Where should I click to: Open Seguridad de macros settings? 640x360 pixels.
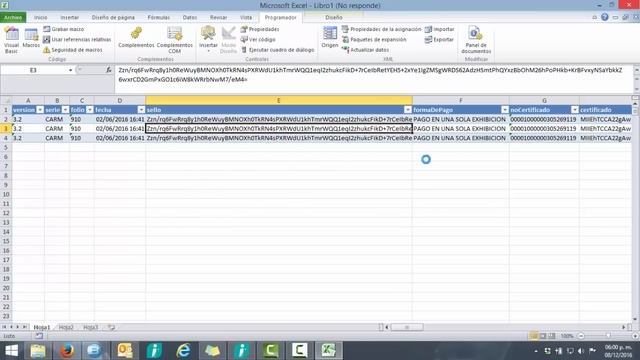pyautogui.click(x=73, y=50)
